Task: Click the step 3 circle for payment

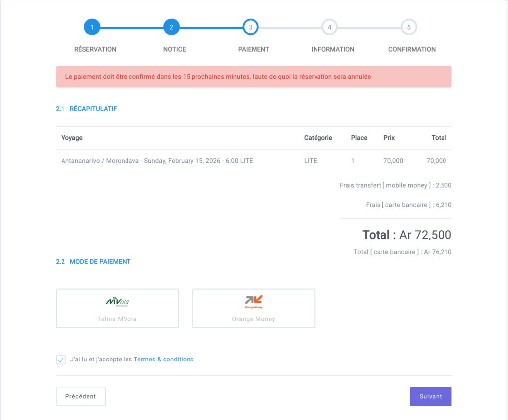Action: tap(251, 27)
